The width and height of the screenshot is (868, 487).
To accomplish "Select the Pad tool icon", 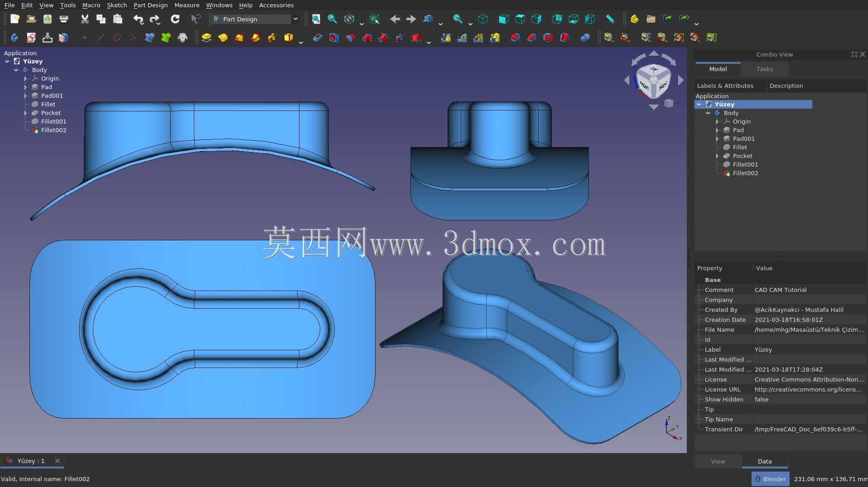I will pyautogui.click(x=207, y=38).
